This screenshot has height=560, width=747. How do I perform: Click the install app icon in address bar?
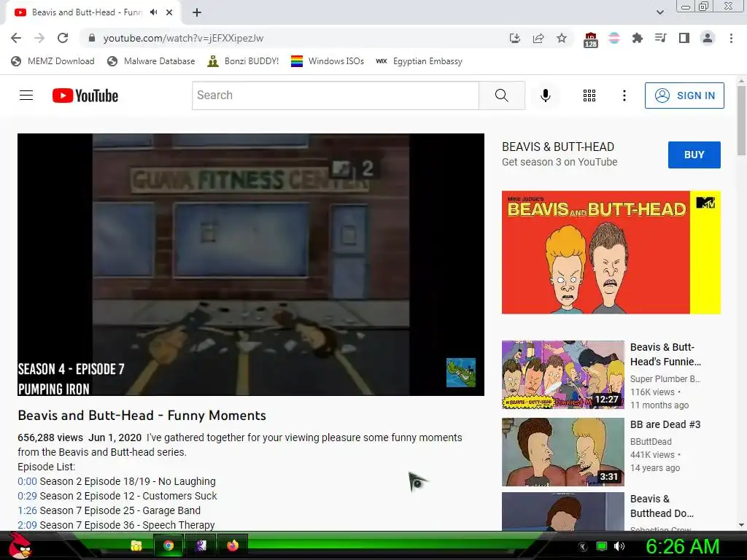(x=514, y=38)
